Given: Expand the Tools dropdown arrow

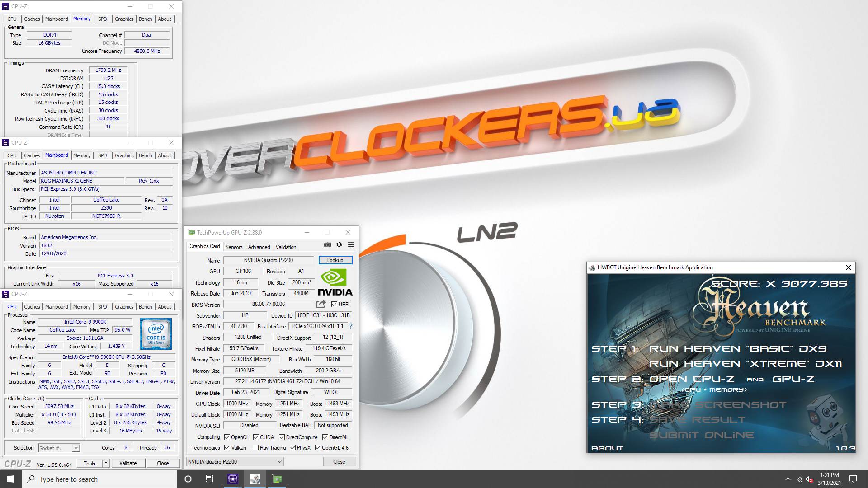Looking at the screenshot, I should tap(106, 463).
